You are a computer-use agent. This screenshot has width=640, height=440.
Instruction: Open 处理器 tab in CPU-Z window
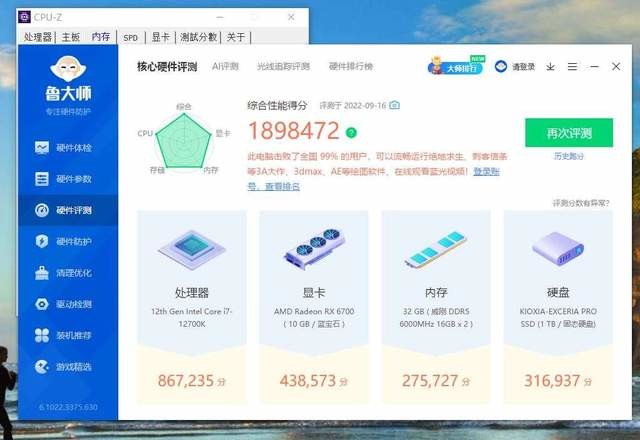pyautogui.click(x=38, y=37)
